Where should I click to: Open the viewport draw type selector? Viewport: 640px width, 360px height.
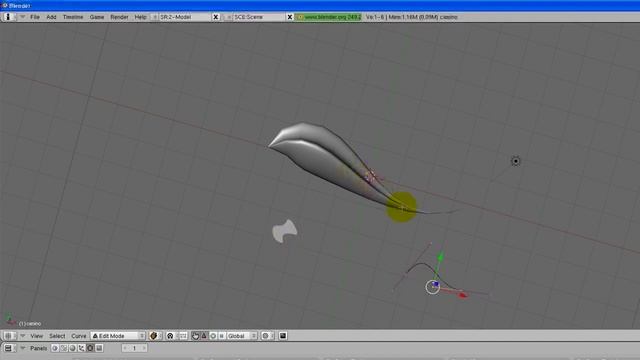[x=155, y=336]
